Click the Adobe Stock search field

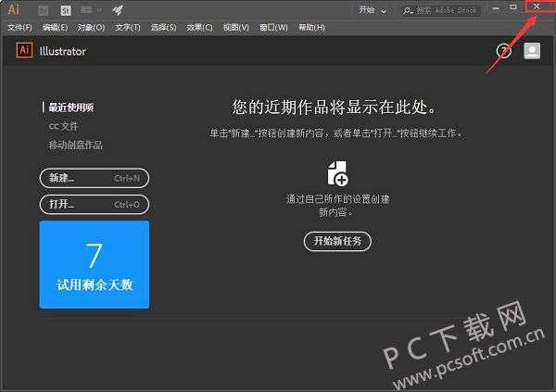click(441, 10)
